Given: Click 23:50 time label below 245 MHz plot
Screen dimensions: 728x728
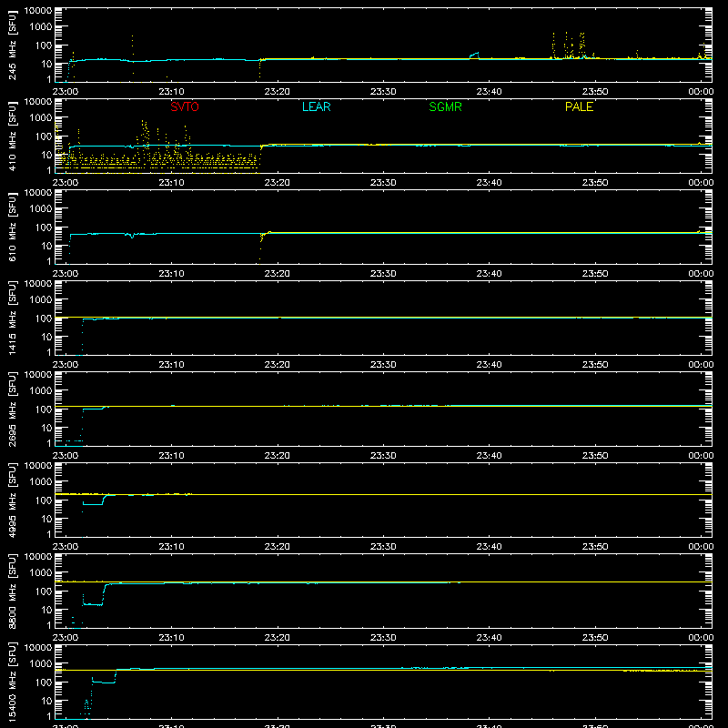Looking at the screenshot, I should click(x=595, y=92).
